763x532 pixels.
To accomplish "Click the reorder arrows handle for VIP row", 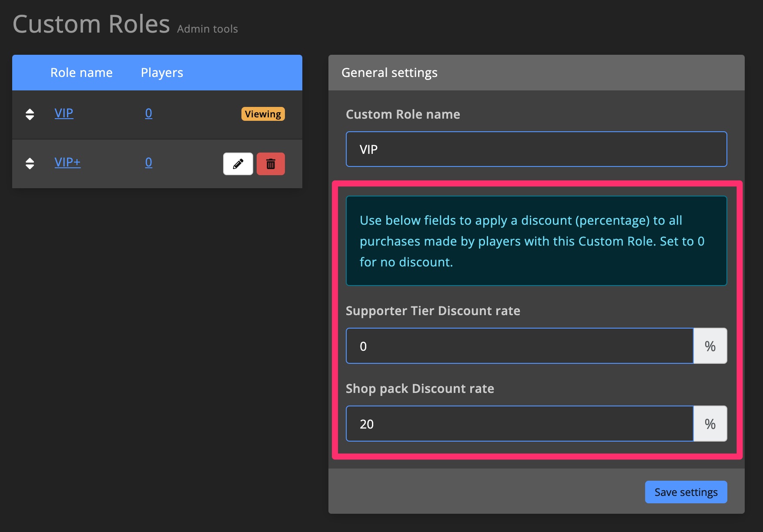I will (30, 114).
